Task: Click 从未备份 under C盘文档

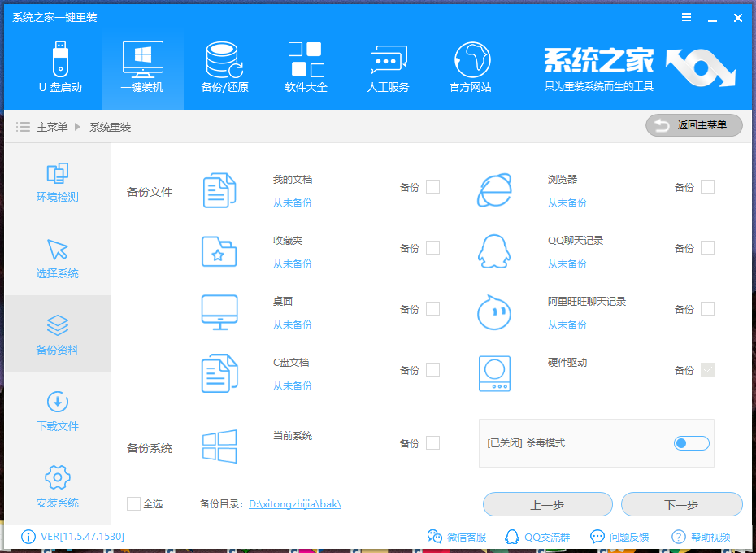Action: tap(292, 386)
